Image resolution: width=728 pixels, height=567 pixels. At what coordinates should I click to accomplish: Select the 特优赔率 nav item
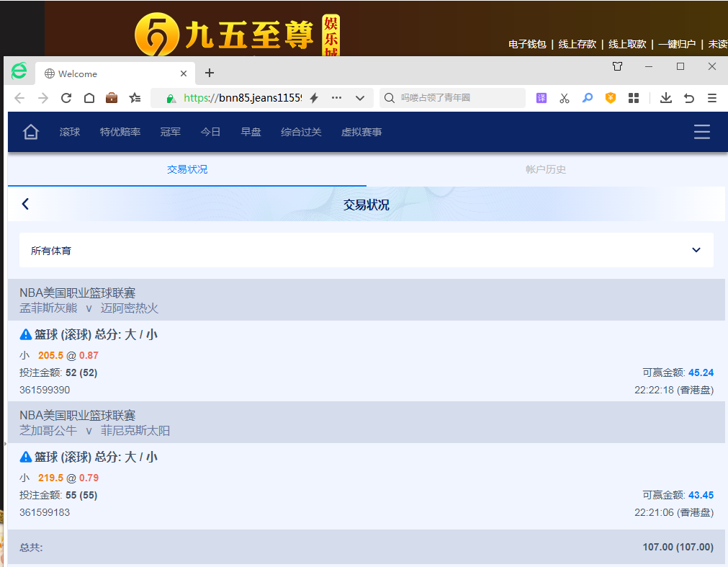tap(120, 132)
